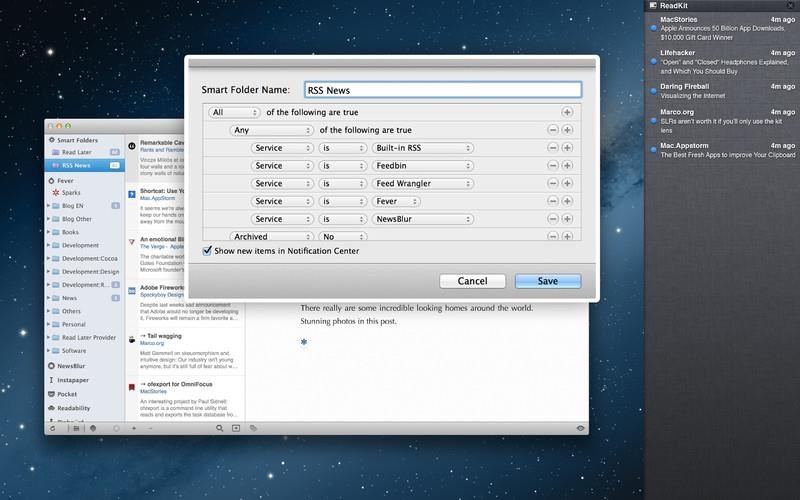Click the Smart Folder Name text field
The height and width of the screenshot is (500, 800).
(x=443, y=90)
